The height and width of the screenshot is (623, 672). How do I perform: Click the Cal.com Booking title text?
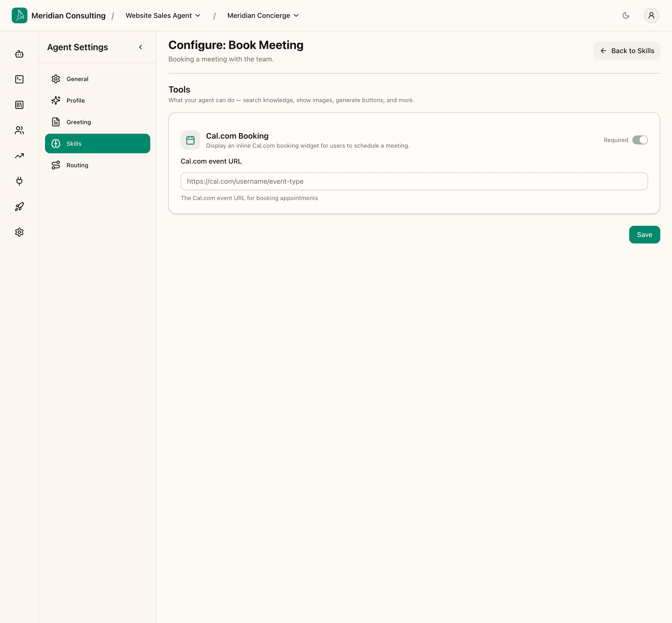point(237,136)
